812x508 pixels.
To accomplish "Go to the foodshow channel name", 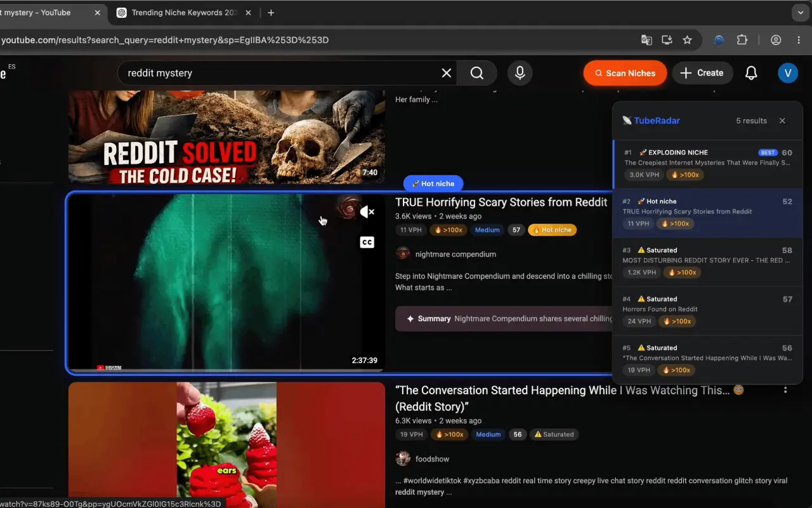I will 432,458.
